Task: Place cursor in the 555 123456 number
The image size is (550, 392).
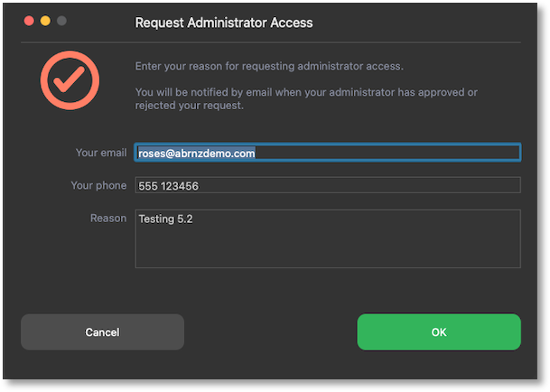Action: point(168,186)
